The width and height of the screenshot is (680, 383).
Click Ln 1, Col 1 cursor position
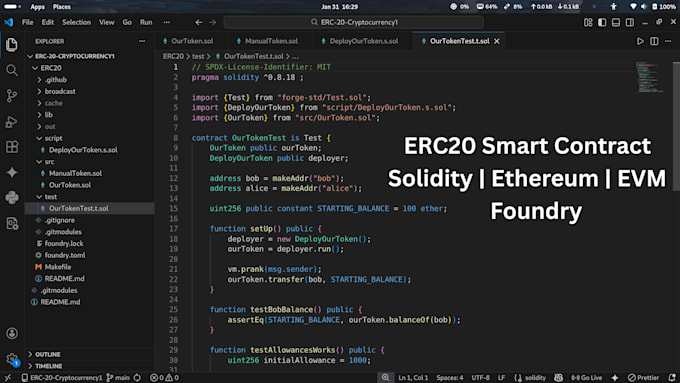click(x=413, y=378)
